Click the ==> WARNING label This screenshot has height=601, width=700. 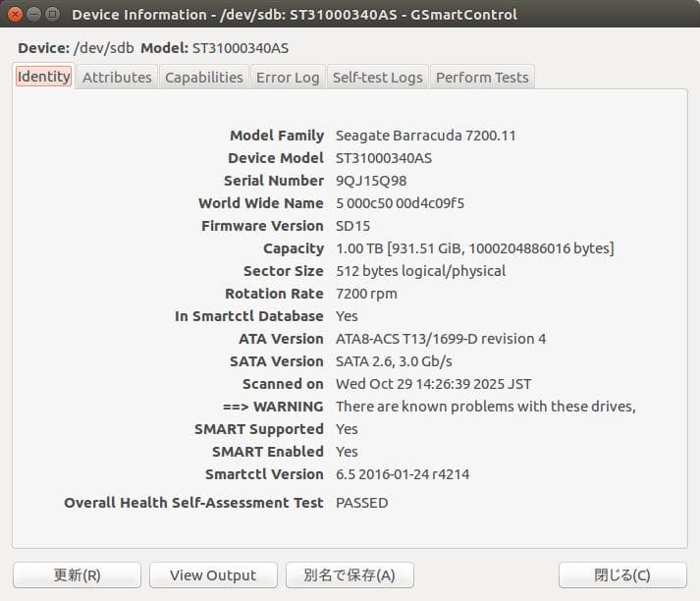click(x=273, y=407)
